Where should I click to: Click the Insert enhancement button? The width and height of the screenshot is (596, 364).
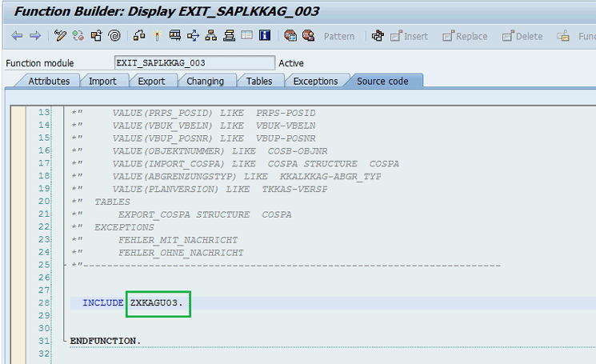tap(409, 36)
